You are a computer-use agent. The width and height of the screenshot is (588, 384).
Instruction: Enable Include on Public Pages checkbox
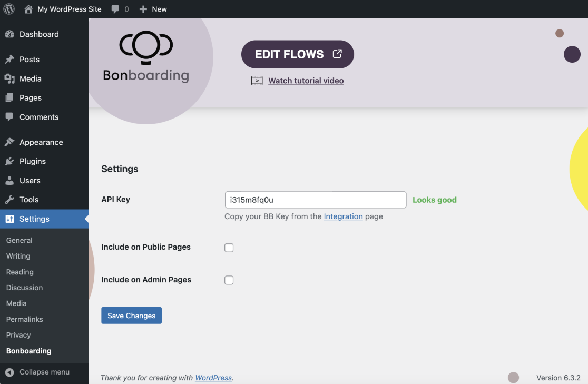(x=229, y=248)
